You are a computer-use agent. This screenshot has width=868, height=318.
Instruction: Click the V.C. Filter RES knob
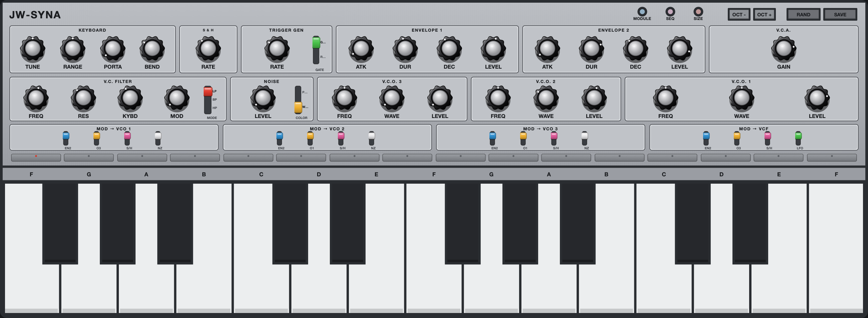tap(83, 98)
